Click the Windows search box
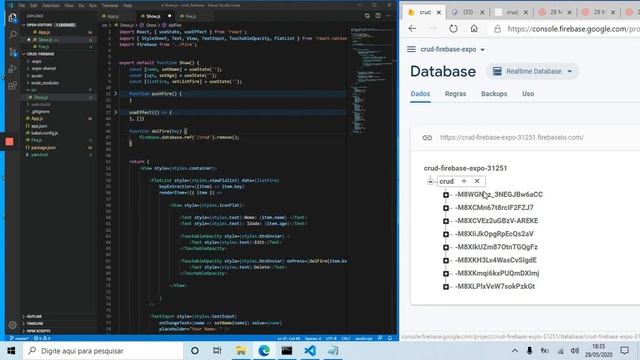Screen dimensions: 640x360 click(103, 351)
